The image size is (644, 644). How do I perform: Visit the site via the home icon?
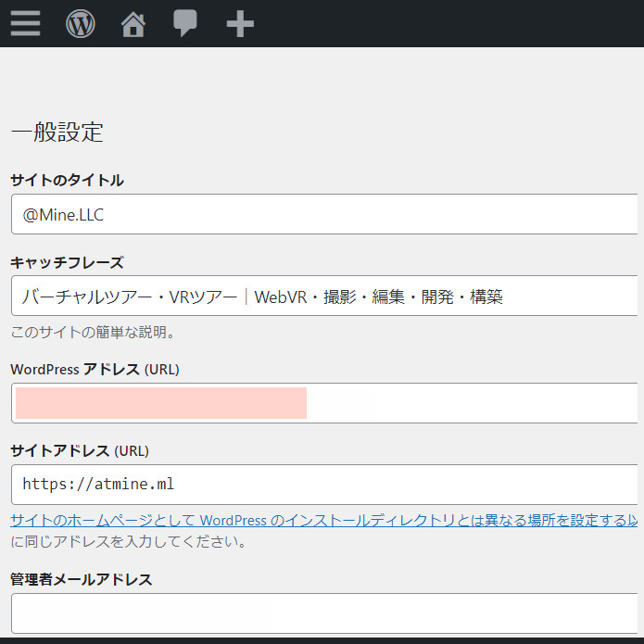[x=133, y=23]
